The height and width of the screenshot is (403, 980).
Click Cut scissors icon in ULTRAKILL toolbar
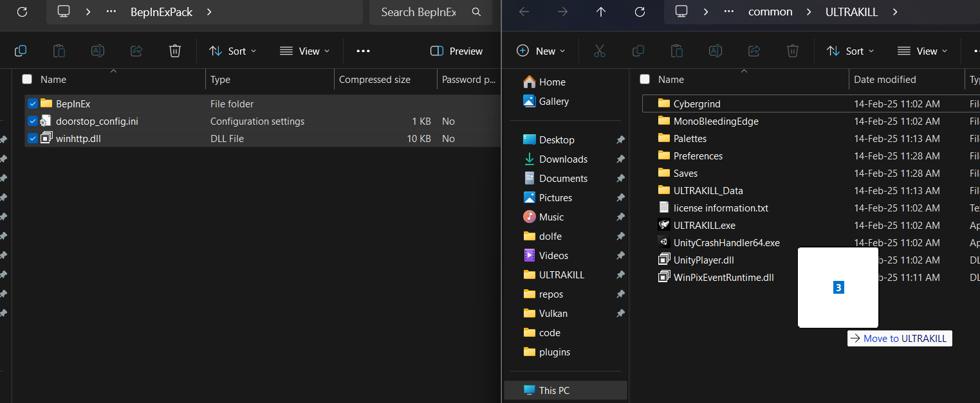[600, 51]
